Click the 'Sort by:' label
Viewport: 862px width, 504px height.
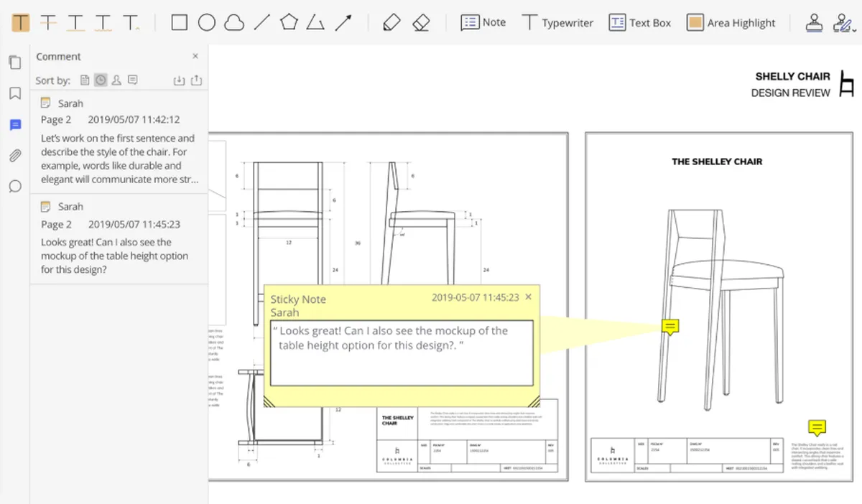(52, 80)
